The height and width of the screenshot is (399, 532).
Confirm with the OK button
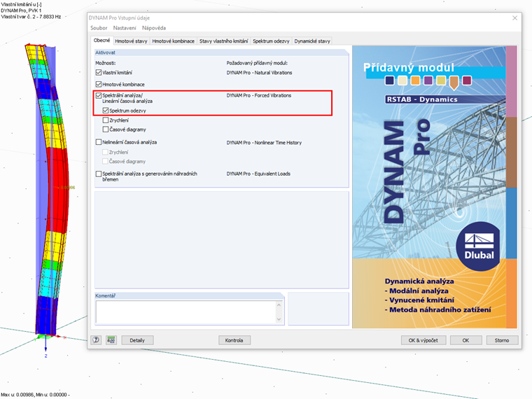[465, 340]
